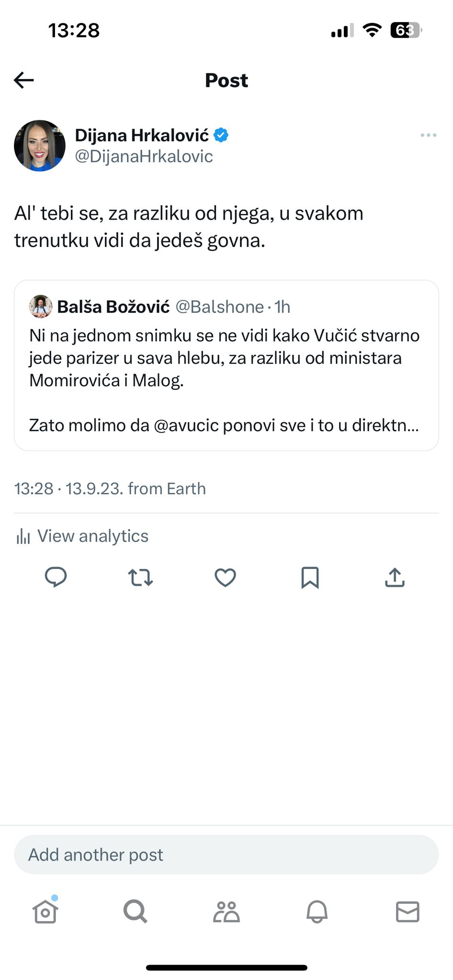The height and width of the screenshot is (980, 453).
Task: Go back using the arrow icon
Action: 23,80
